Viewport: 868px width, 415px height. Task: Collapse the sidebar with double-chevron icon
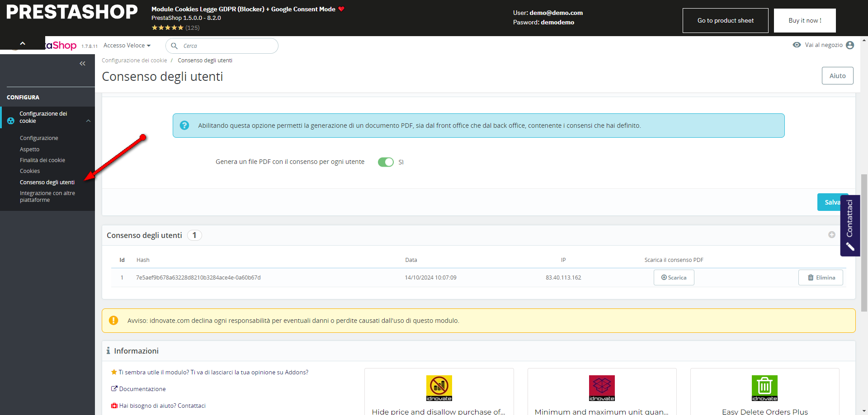click(x=82, y=64)
